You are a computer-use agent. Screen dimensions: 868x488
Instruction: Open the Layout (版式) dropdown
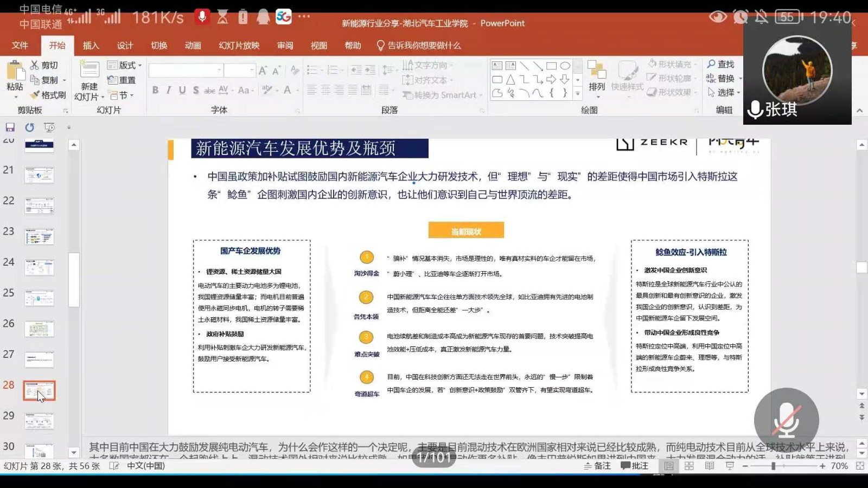click(125, 65)
